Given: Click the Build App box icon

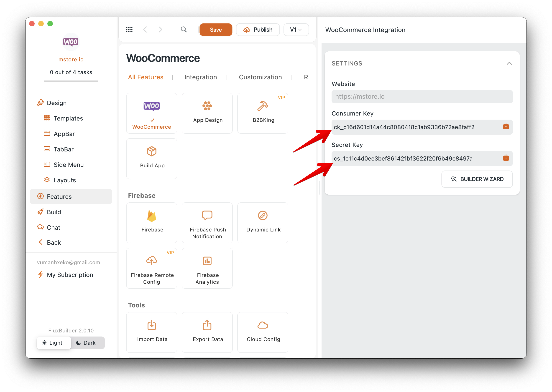Looking at the screenshot, I should [x=151, y=151].
